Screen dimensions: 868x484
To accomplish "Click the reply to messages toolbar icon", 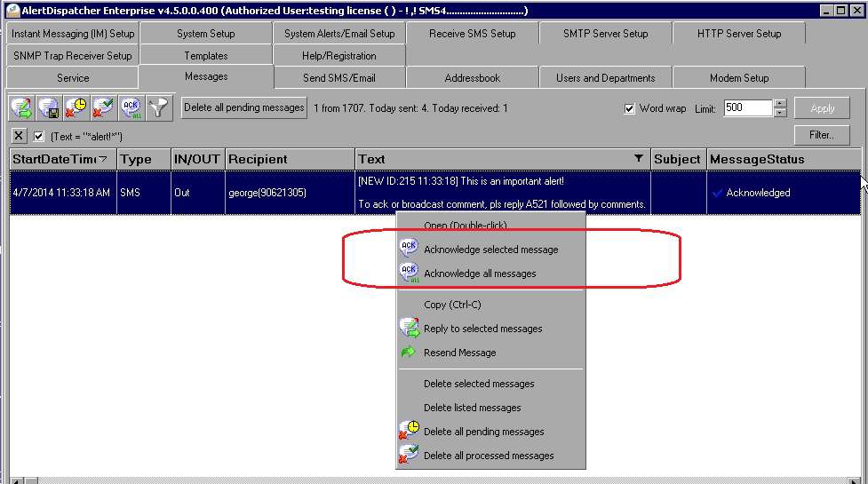I will coord(22,107).
